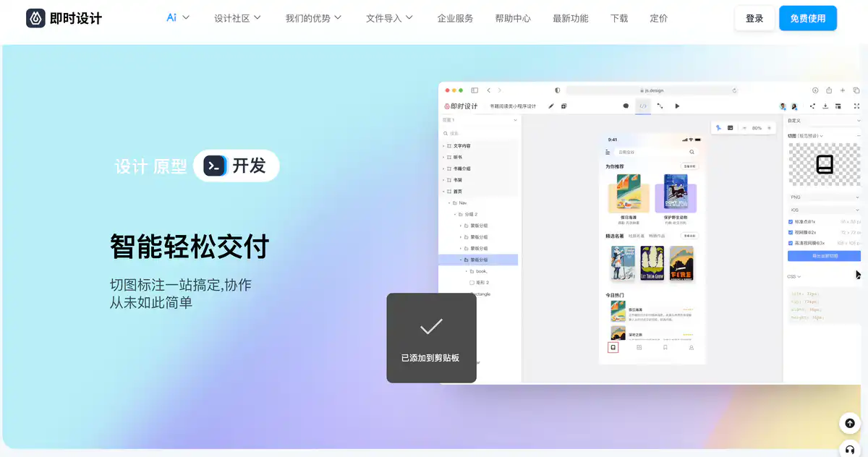Click the 登录 button
Viewport: 868px width, 457px height.
click(754, 18)
